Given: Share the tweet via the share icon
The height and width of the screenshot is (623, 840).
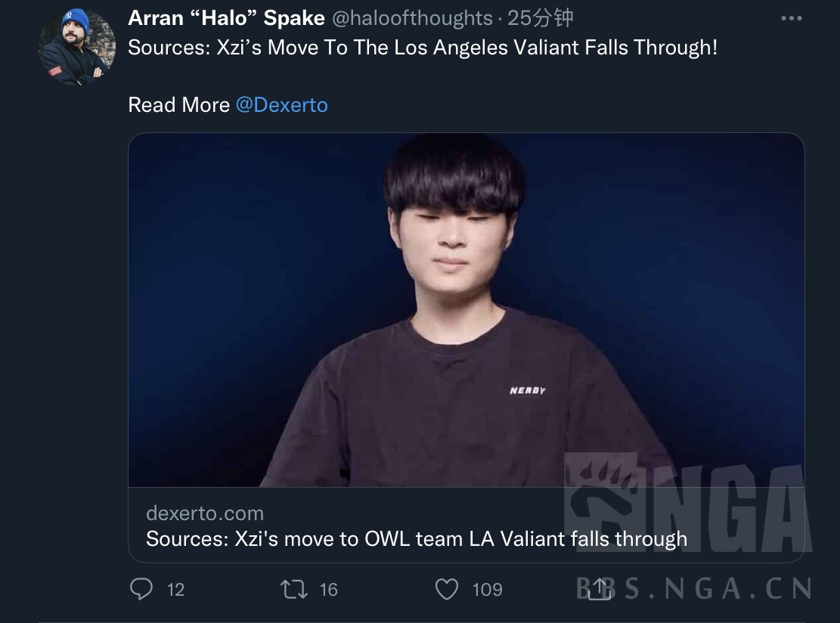Looking at the screenshot, I should pyautogui.click(x=600, y=589).
